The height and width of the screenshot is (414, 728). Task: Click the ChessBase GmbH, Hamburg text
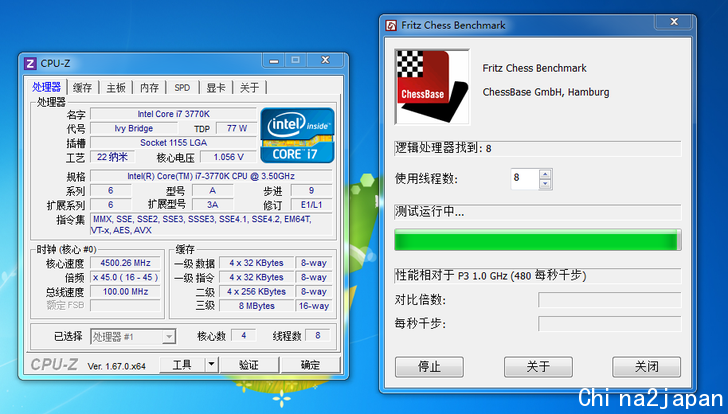click(546, 92)
